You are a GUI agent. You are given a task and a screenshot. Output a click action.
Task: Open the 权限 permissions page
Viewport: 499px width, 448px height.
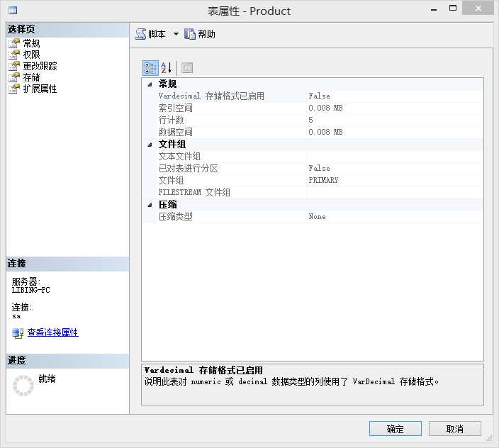(x=31, y=55)
